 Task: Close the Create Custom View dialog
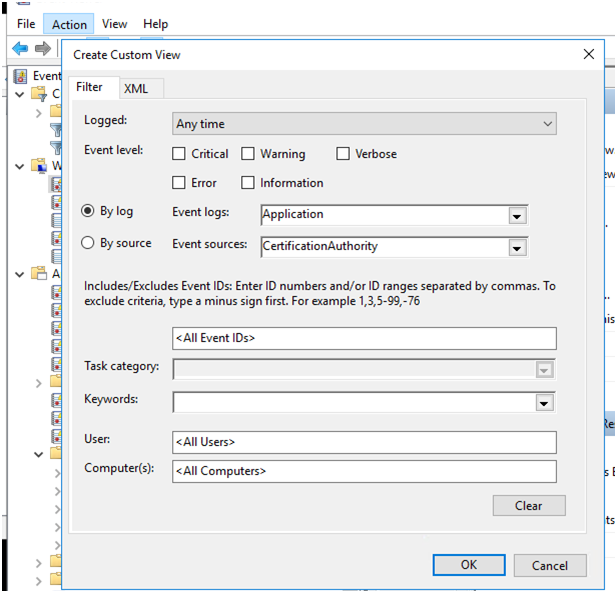tap(588, 55)
